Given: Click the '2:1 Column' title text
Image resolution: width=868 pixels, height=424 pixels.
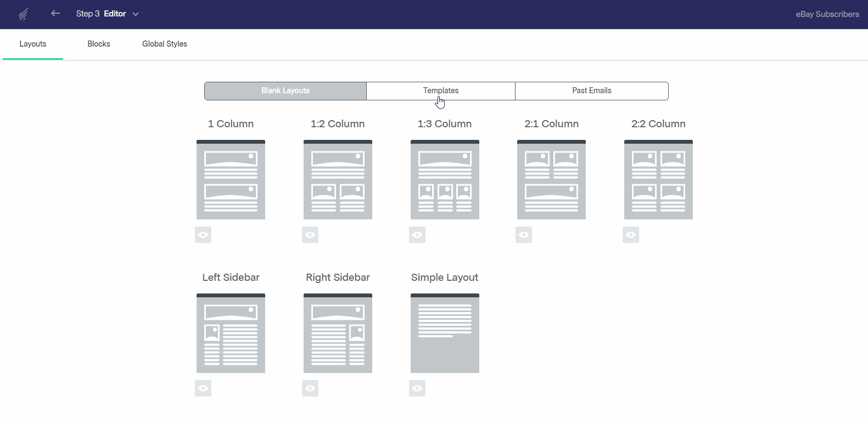Looking at the screenshot, I should click(551, 124).
